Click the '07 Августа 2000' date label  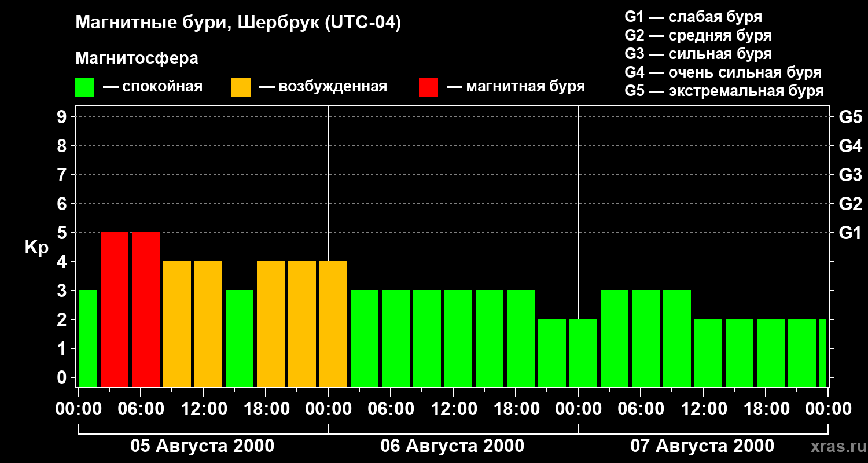703,446
